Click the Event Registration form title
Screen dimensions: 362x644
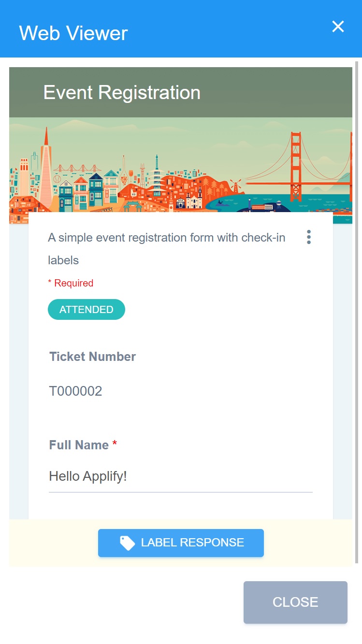122,92
